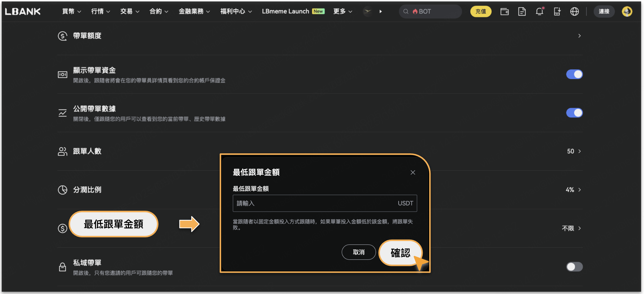Open the 分潤比例 value 4%
The image size is (644, 294).
573,190
